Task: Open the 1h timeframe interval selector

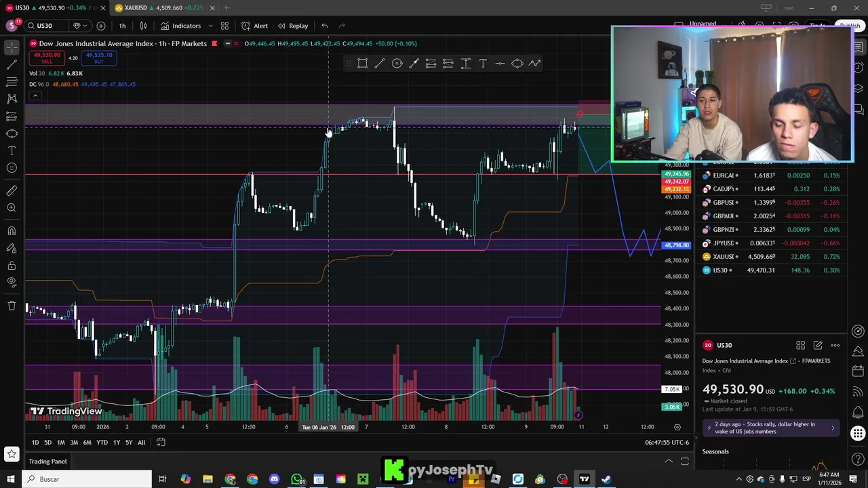Action: pos(122,26)
